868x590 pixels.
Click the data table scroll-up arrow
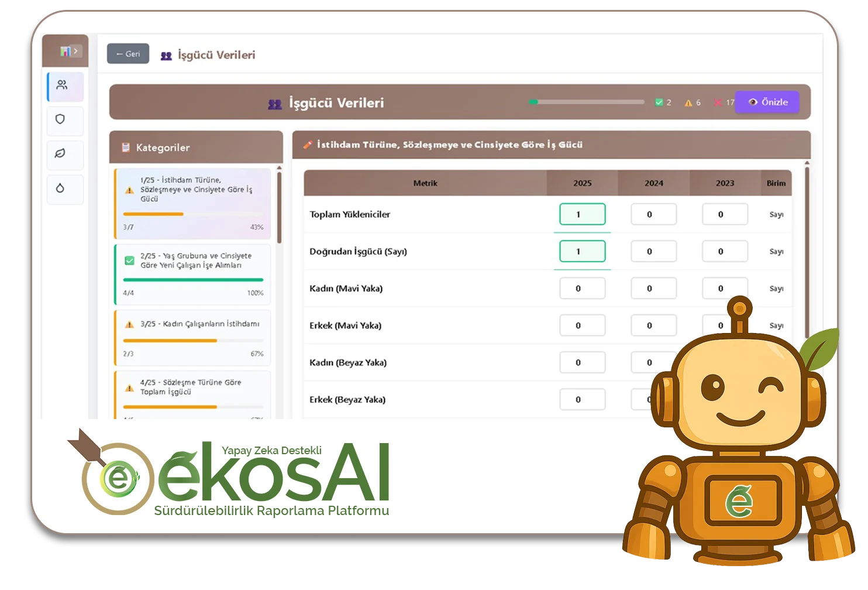coord(807,163)
